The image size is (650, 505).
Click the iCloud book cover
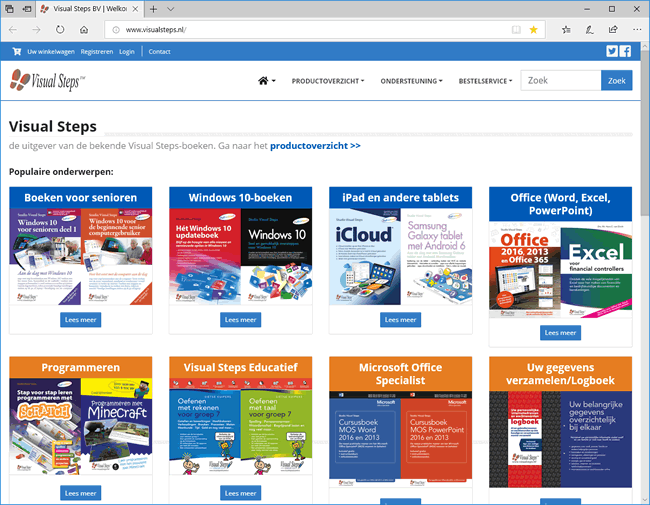365,257
